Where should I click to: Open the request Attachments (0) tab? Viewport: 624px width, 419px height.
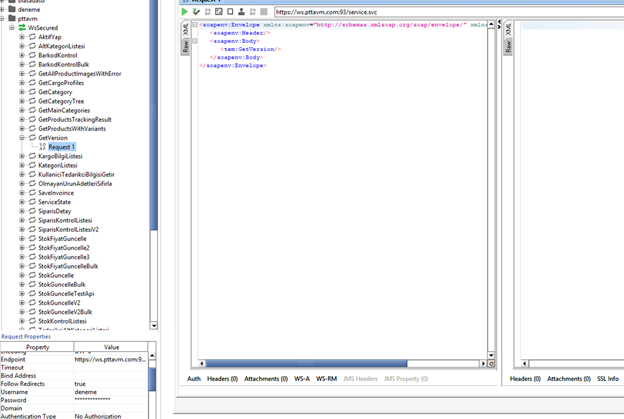(266, 379)
